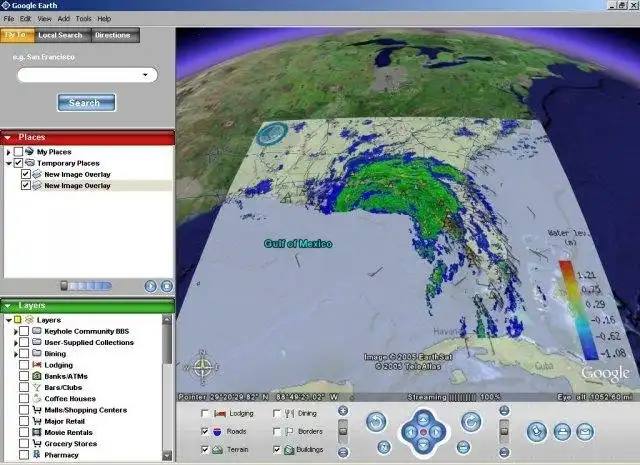Adjust the tilt slider handle
The width and height of the screenshot is (640, 465).
click(504, 431)
